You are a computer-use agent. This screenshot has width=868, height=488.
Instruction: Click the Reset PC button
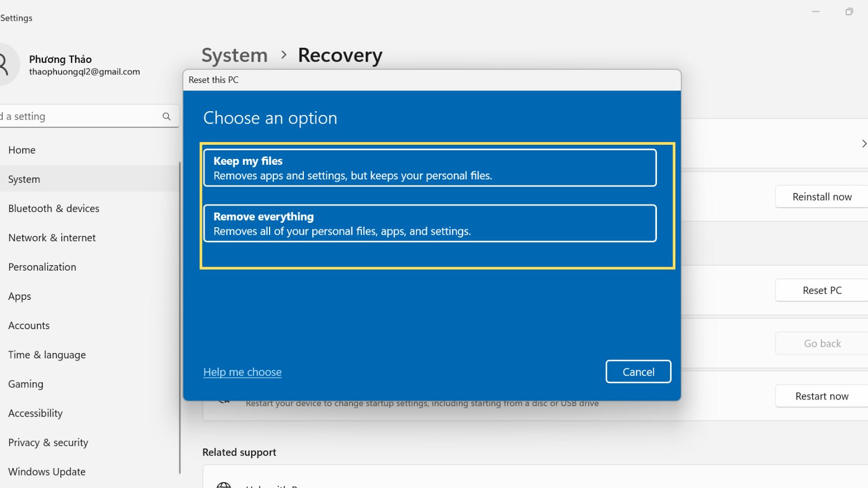click(820, 290)
